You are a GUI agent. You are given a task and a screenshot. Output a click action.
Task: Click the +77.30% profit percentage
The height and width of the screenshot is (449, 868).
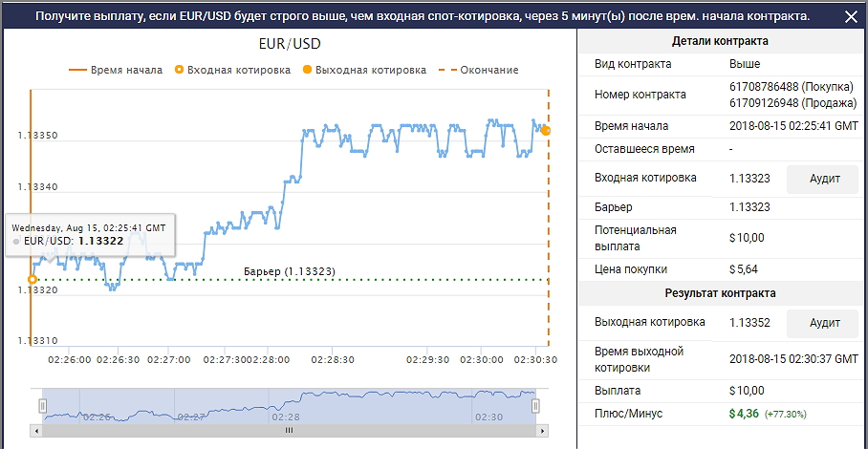pyautogui.click(x=786, y=414)
